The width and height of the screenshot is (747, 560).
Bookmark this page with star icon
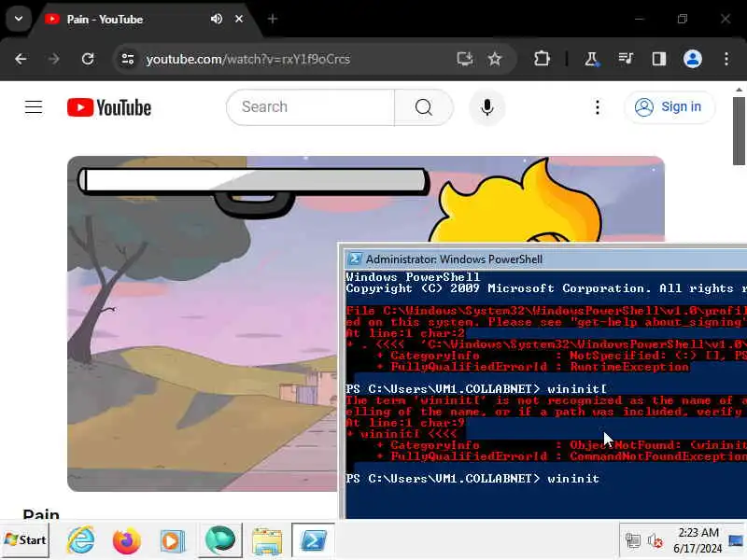click(495, 59)
